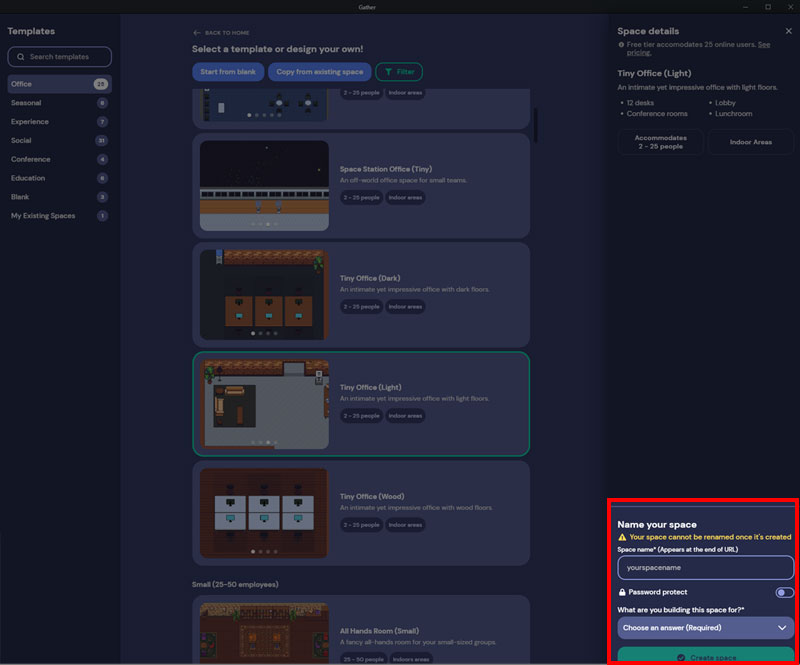Image resolution: width=800 pixels, height=665 pixels.
Task: Open the Experience template category
Action: tap(59, 121)
